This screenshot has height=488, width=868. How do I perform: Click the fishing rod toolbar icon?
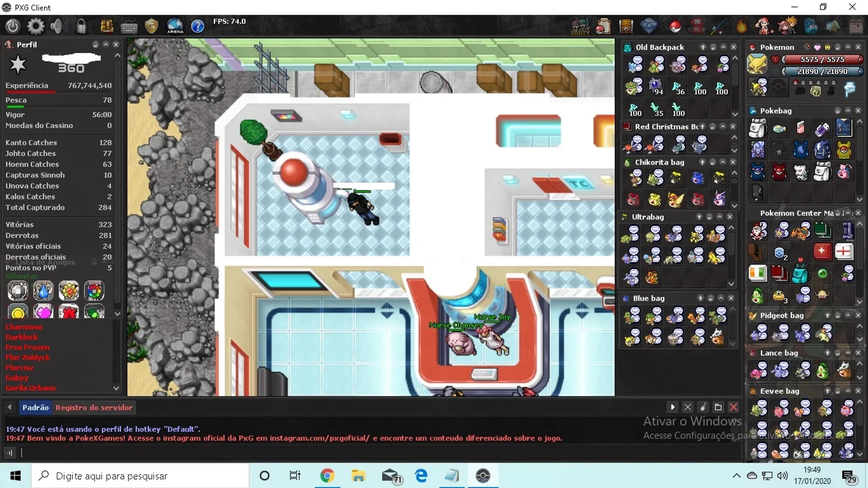[x=719, y=26]
